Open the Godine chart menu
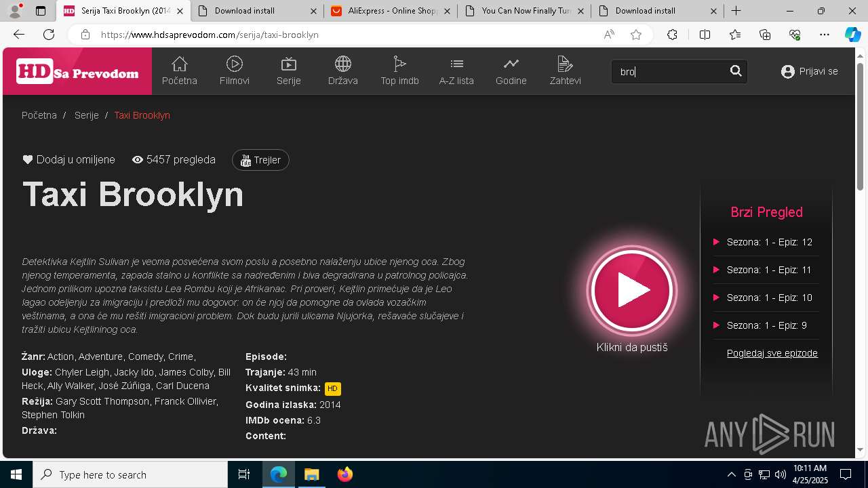868x488 pixels. [511, 71]
